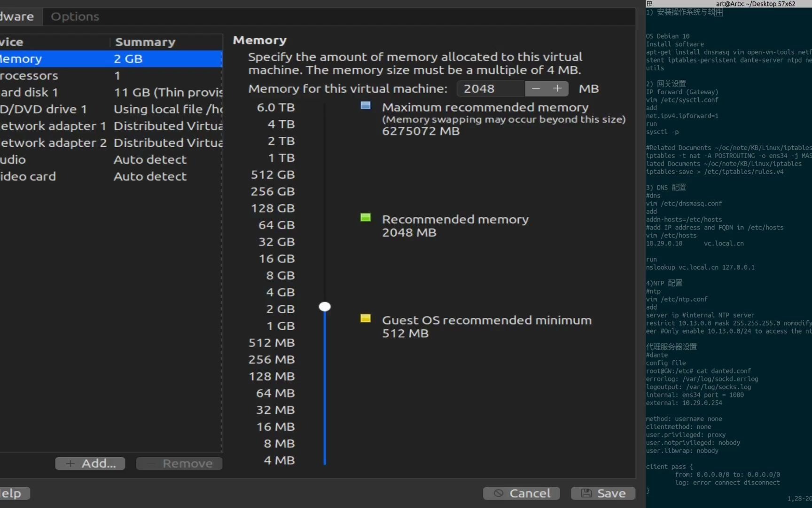Click the Add... button
Image resolution: width=812 pixels, height=508 pixels.
(90, 463)
